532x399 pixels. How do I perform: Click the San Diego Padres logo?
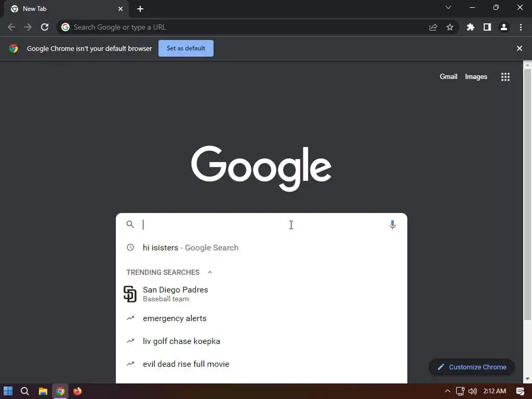point(130,294)
